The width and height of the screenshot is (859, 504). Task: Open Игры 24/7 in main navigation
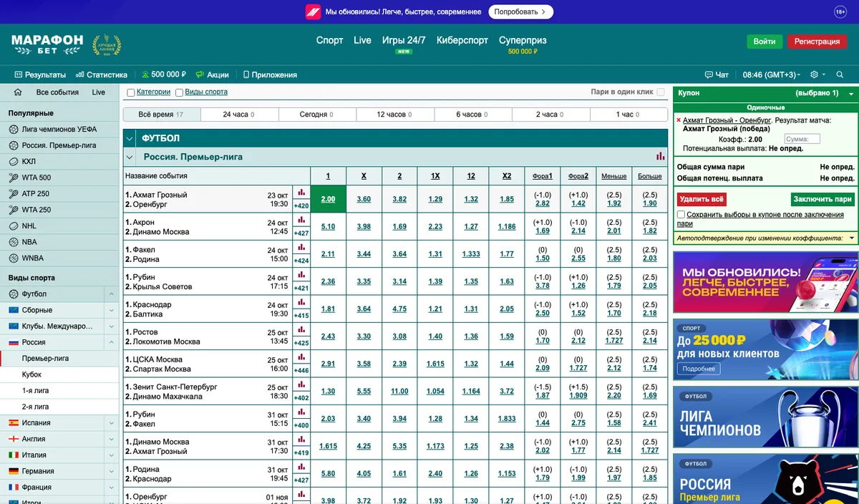[x=404, y=40]
